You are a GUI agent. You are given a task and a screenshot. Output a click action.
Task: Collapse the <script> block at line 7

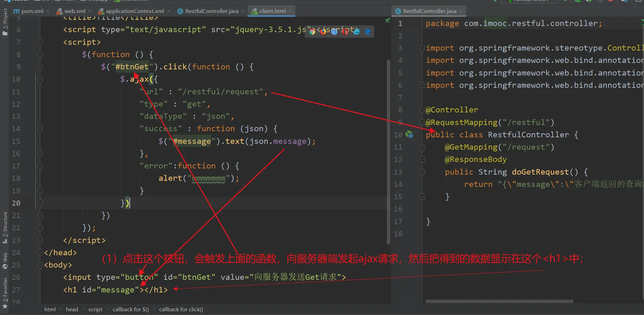[x=40, y=42]
